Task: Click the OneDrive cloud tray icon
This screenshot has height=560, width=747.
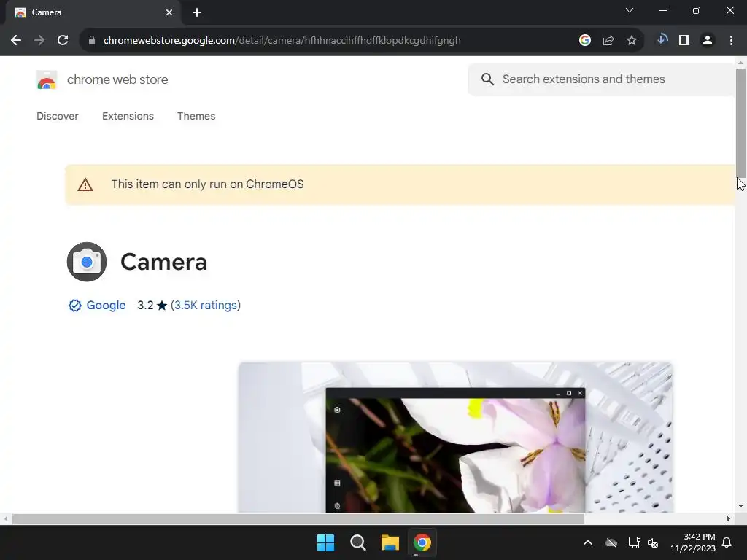Action: tap(611, 542)
